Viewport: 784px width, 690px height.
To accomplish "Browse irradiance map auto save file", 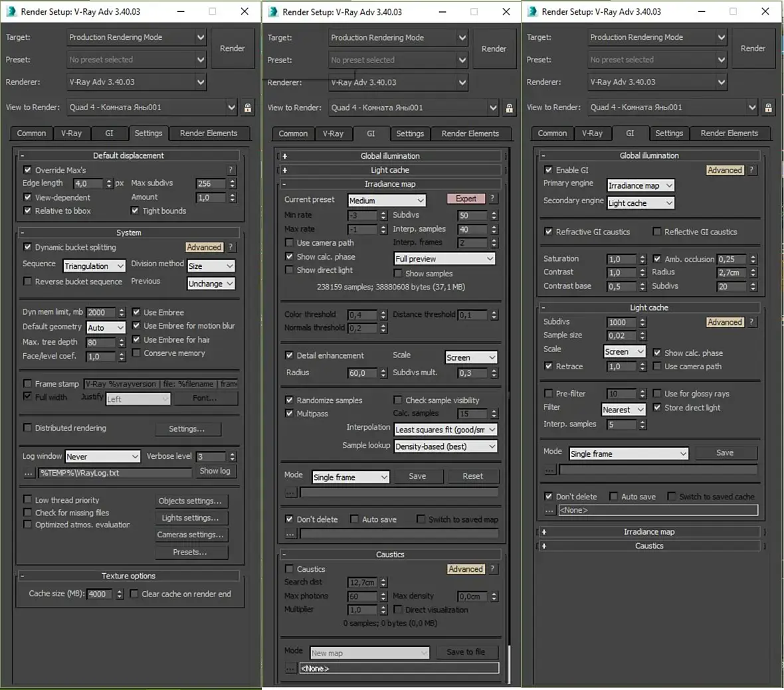I will point(290,534).
